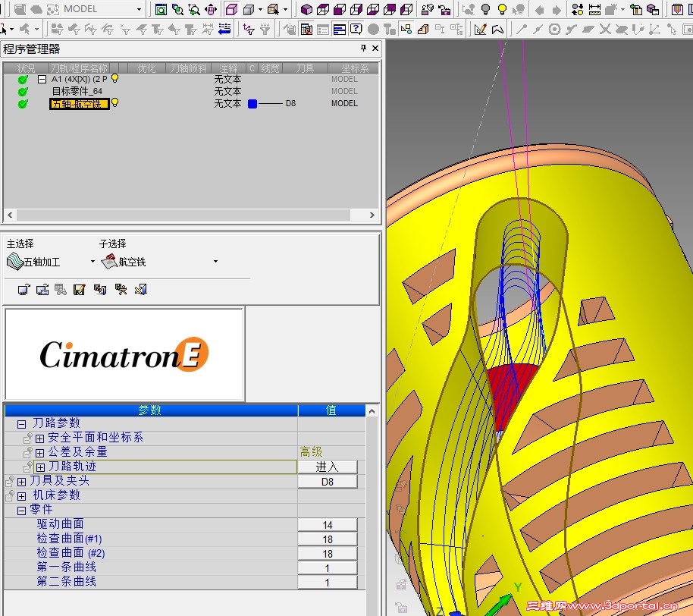This screenshot has width=693, height=616.
Task: Open shaded cube render mode dropdown arrow
Action: tap(260, 9)
